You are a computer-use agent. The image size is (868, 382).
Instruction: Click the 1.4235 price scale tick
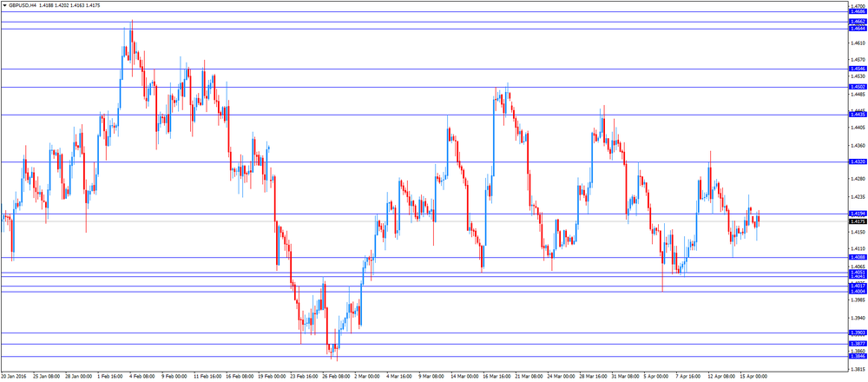858,196
